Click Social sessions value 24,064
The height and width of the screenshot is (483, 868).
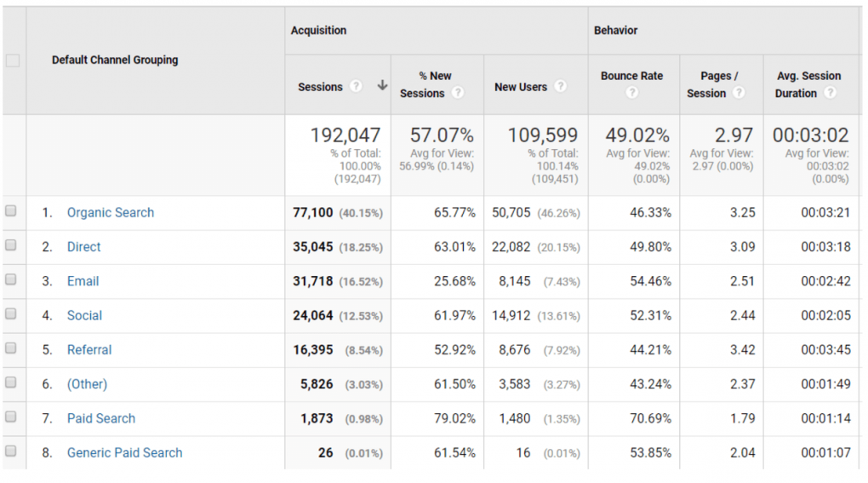tap(313, 316)
